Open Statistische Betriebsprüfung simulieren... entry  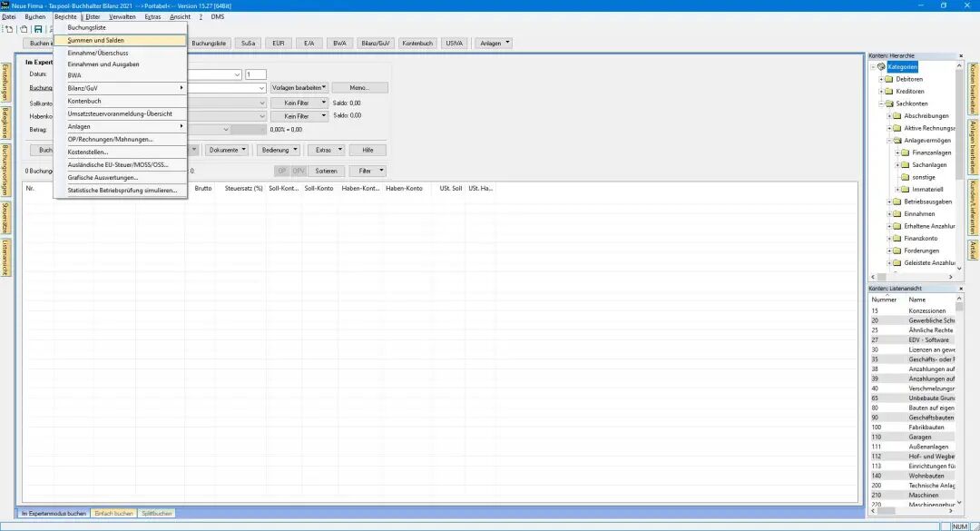point(120,190)
